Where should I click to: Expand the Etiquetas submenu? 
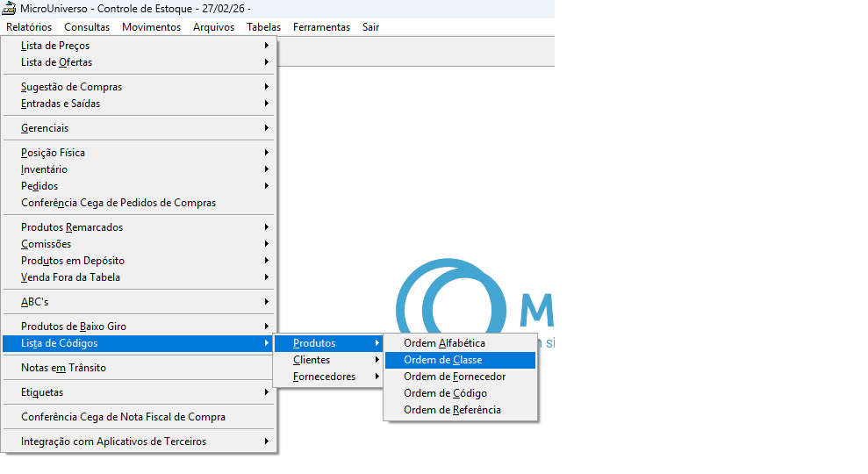[42, 392]
